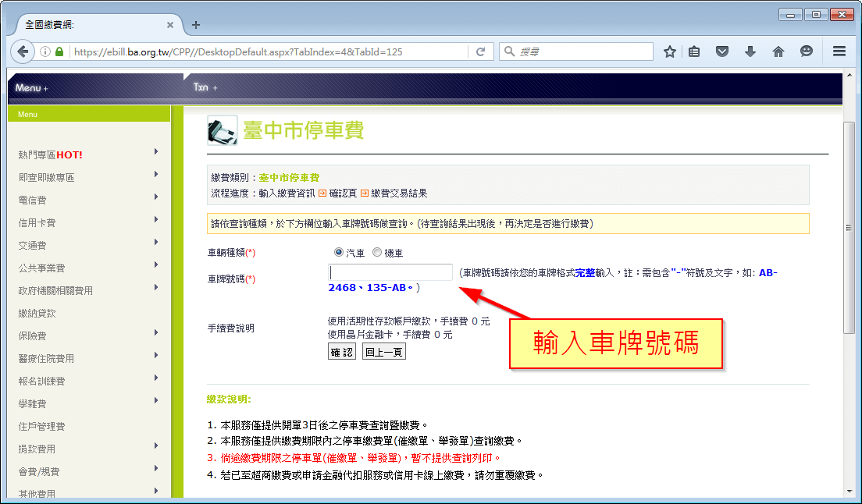This screenshot has width=862, height=504.
Task: Select the 機車 radio button
Action: click(377, 253)
